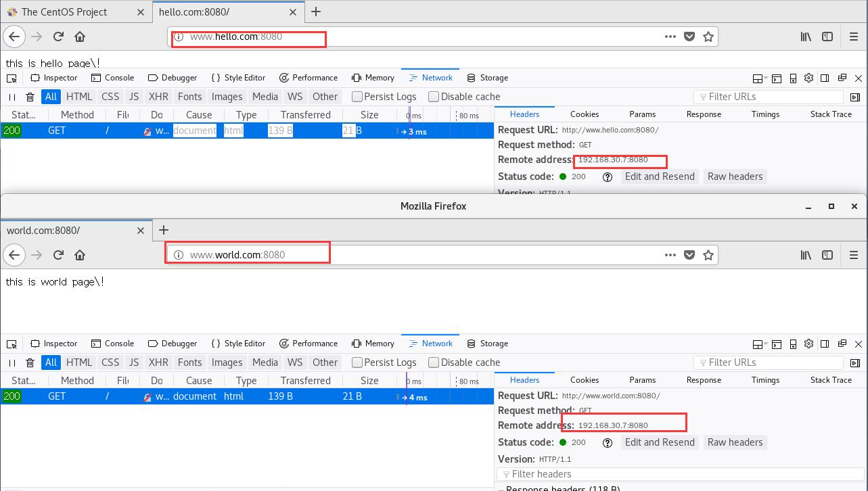Screen dimensions: 868x491
Task: Clear network log in upper devtools
Action: 30,97
